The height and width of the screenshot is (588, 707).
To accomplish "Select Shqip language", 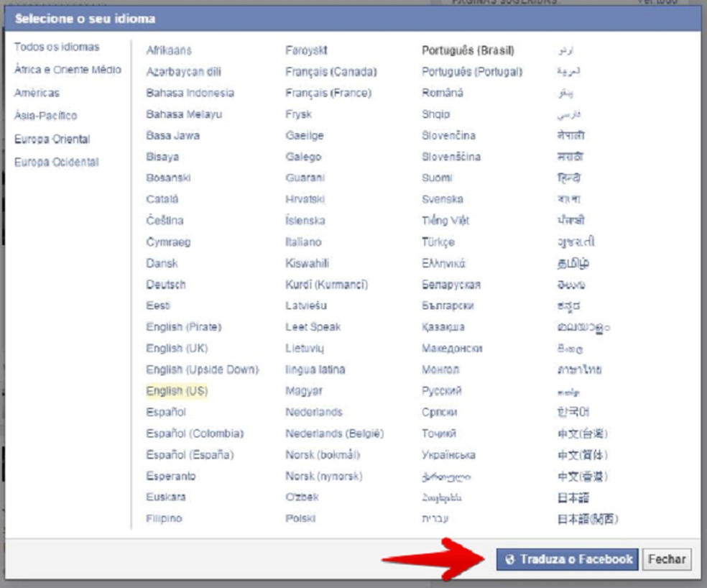I will coord(436,114).
